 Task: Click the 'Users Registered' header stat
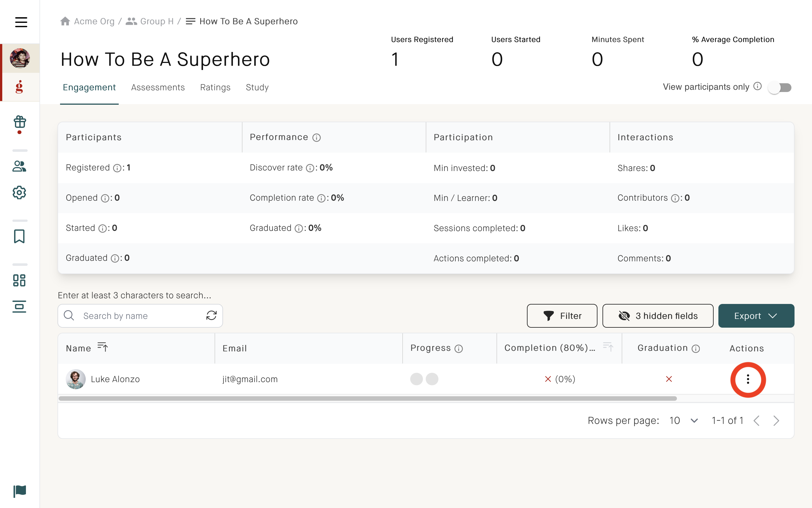(x=422, y=52)
